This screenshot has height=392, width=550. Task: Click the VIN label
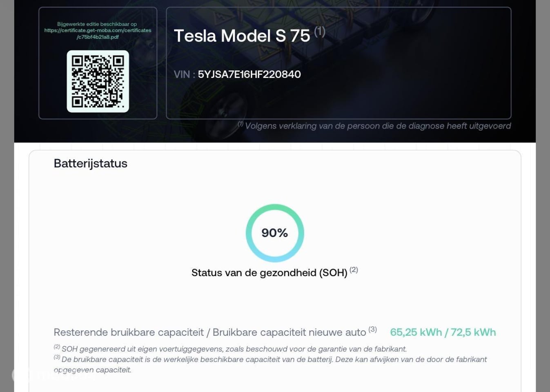click(182, 74)
